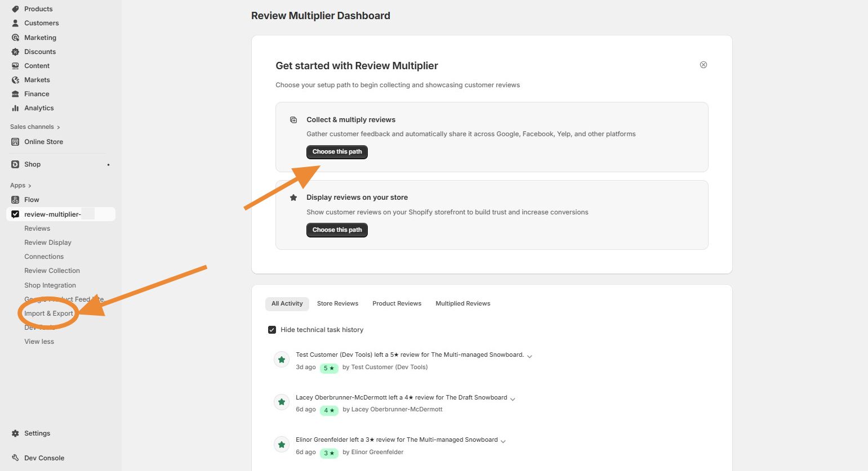Click the Products tag icon
868x471 pixels.
(x=15, y=9)
